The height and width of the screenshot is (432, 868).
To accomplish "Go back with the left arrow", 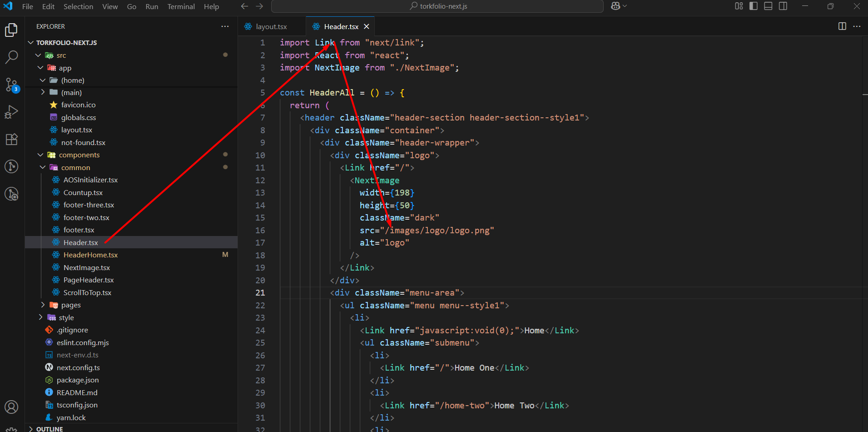I will tap(244, 6).
